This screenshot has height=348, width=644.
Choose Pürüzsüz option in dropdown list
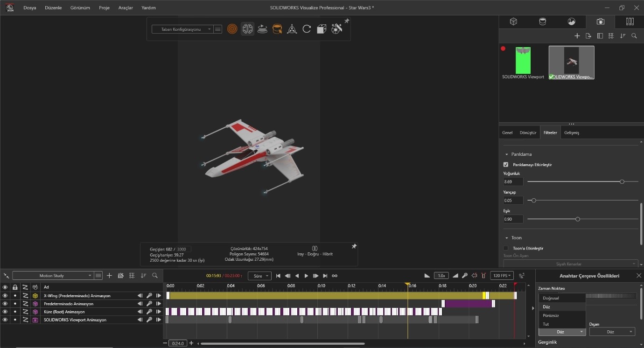click(x=562, y=315)
